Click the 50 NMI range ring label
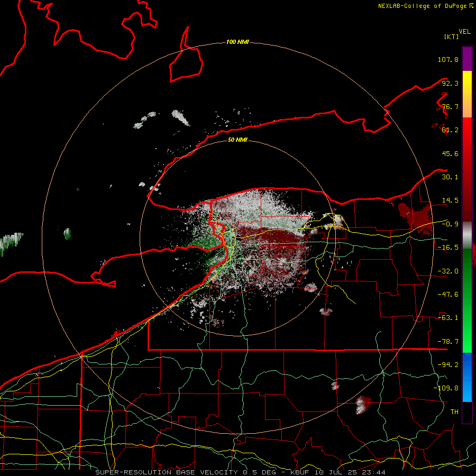The height and width of the screenshot is (476, 476). pyautogui.click(x=237, y=140)
